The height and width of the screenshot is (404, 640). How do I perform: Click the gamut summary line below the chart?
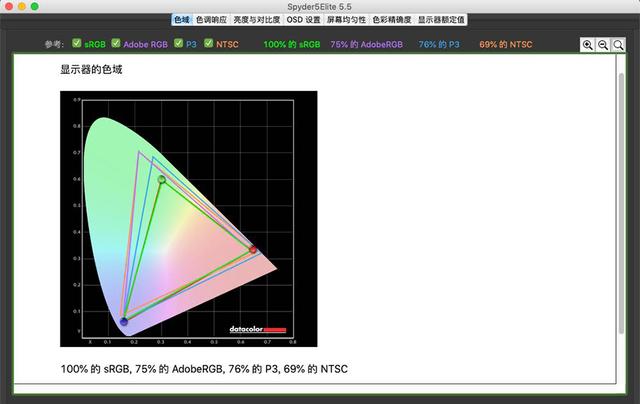point(204,369)
